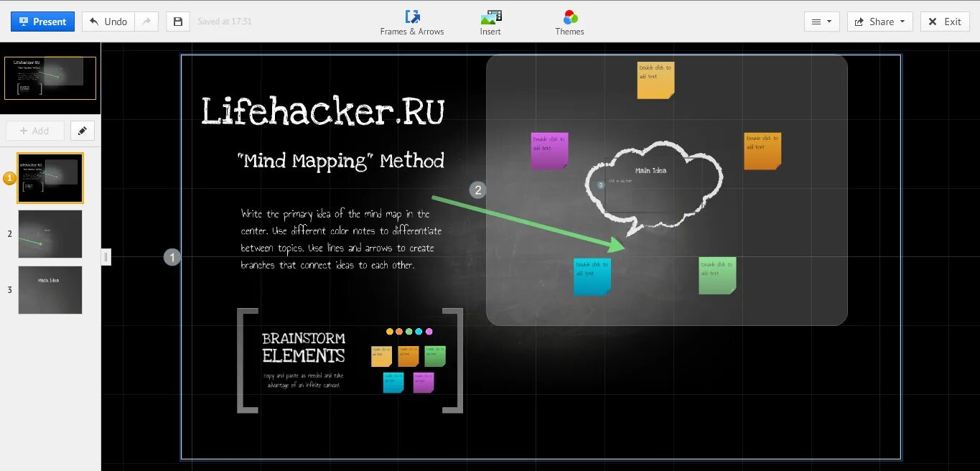
Task: Select small blue note in Brainstorm Elements
Action: tap(393, 382)
